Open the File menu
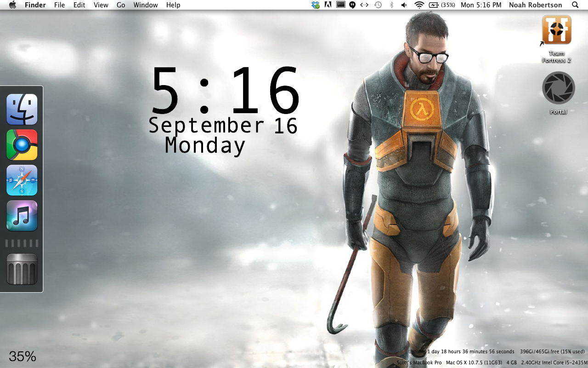This screenshot has height=368, width=588. click(x=59, y=5)
